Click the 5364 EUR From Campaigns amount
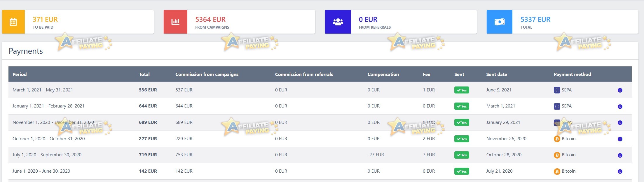This screenshot has width=644, height=182. tap(210, 20)
